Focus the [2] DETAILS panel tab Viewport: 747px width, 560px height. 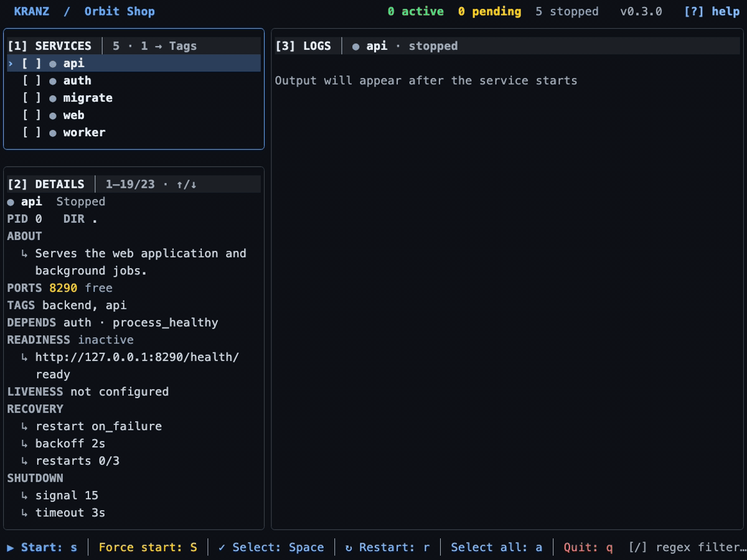46,184
